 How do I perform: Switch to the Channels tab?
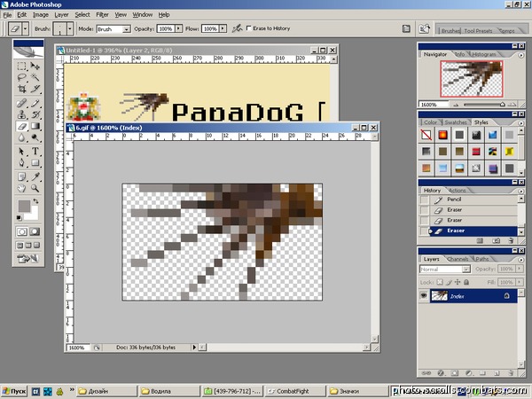pos(458,259)
